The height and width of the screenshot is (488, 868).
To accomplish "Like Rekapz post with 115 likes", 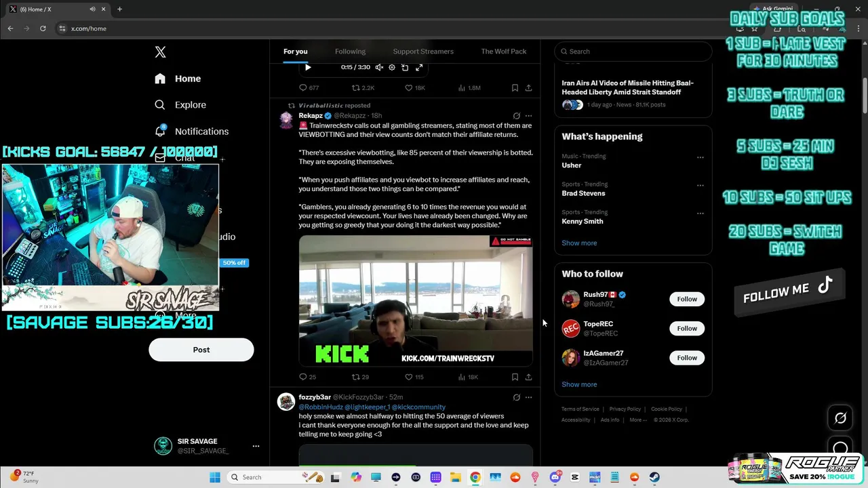I will pos(414,377).
